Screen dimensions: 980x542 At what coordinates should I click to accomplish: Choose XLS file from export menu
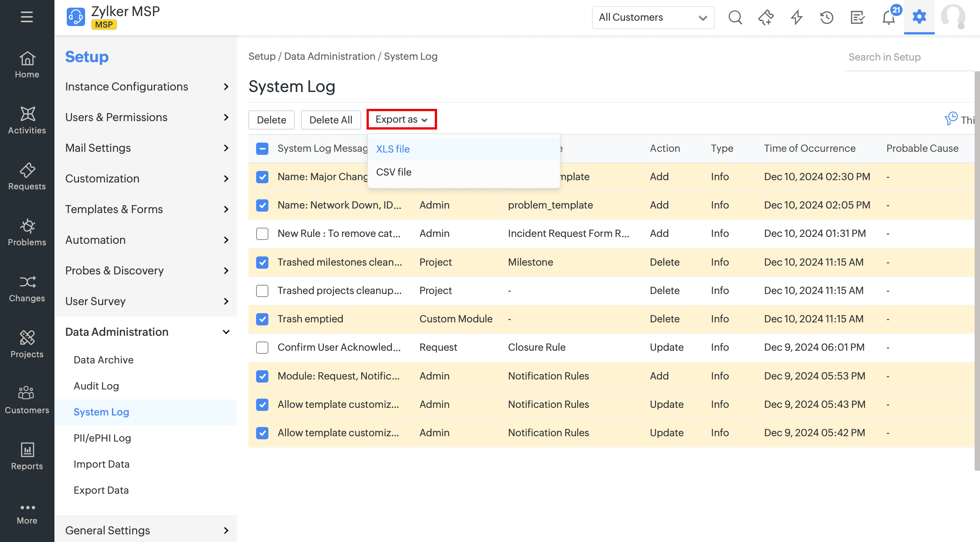pos(393,149)
